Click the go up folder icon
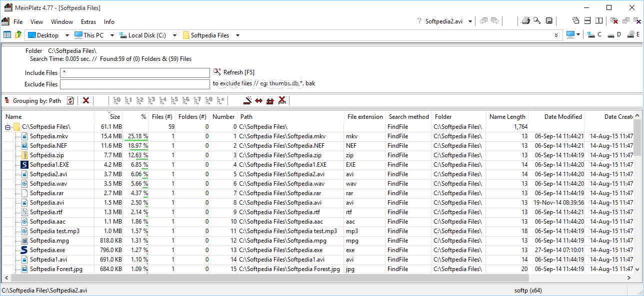The width and height of the screenshot is (644, 296). pos(18,35)
